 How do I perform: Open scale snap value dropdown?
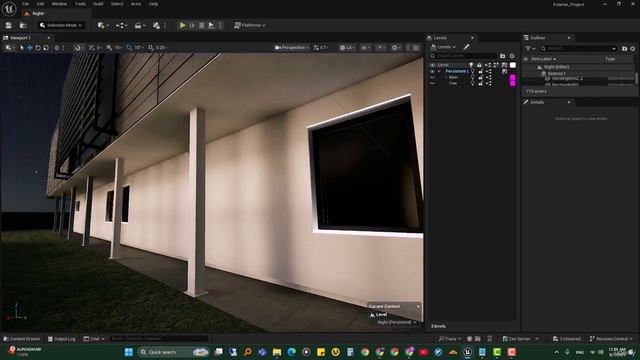(x=162, y=48)
